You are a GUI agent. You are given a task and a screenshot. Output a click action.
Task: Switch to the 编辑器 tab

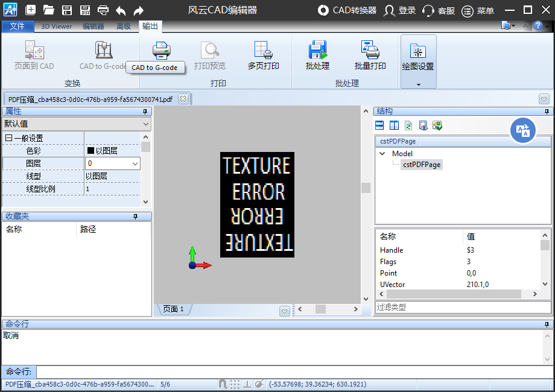94,27
